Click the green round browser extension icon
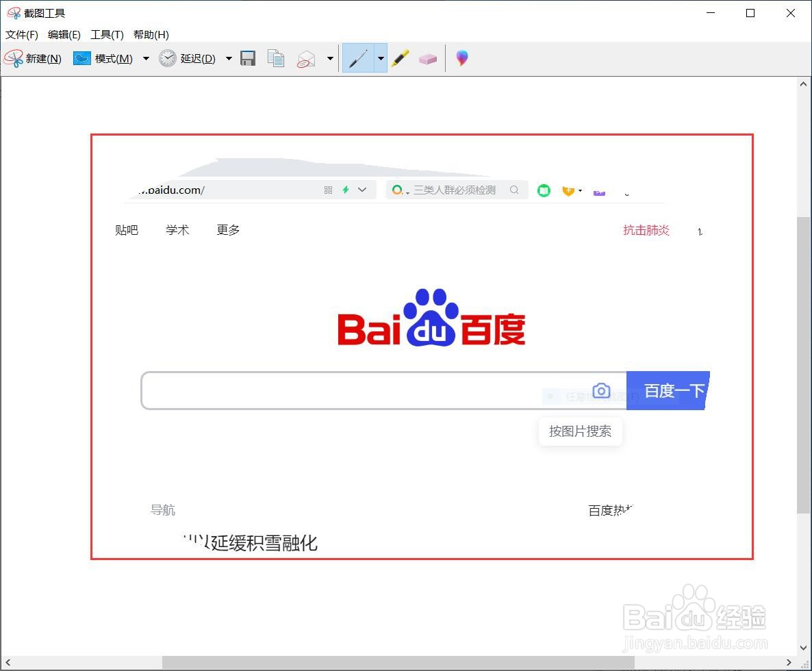Screen dimensions: 812x671 (544, 190)
